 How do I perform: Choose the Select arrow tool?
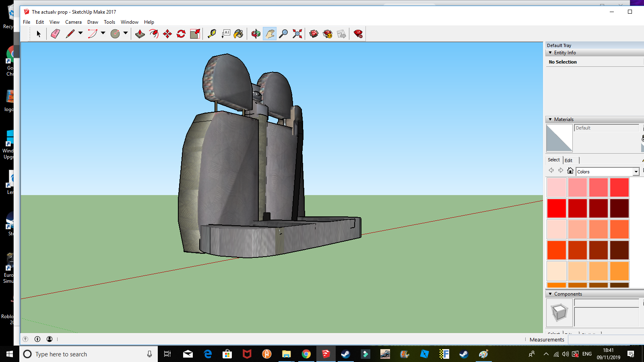coord(39,34)
